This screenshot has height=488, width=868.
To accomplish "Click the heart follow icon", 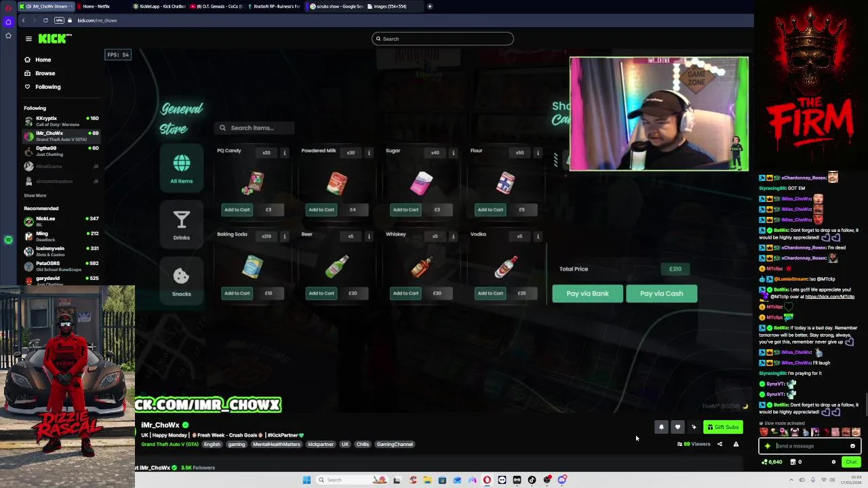I will click(x=677, y=427).
